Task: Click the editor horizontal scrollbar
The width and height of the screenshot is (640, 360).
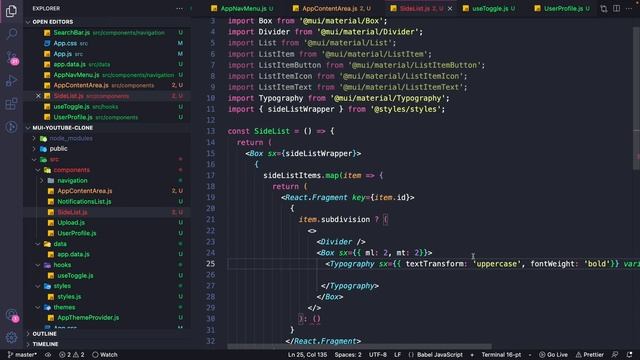Action: (x=359, y=347)
